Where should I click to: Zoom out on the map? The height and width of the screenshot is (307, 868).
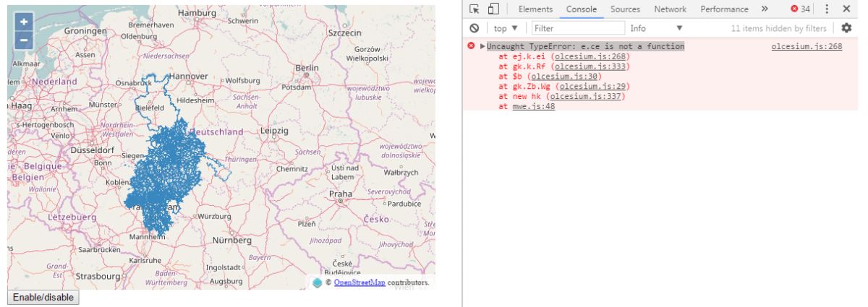(24, 40)
